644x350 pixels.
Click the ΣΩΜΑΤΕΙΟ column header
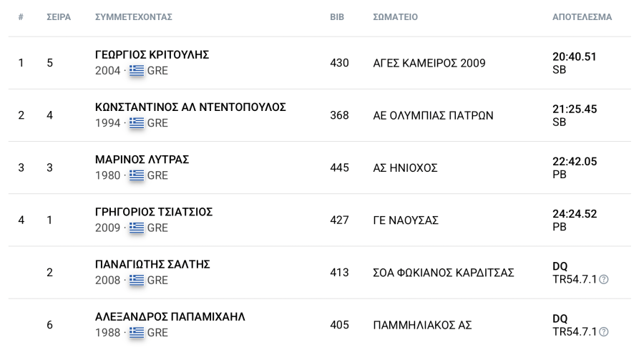point(395,17)
